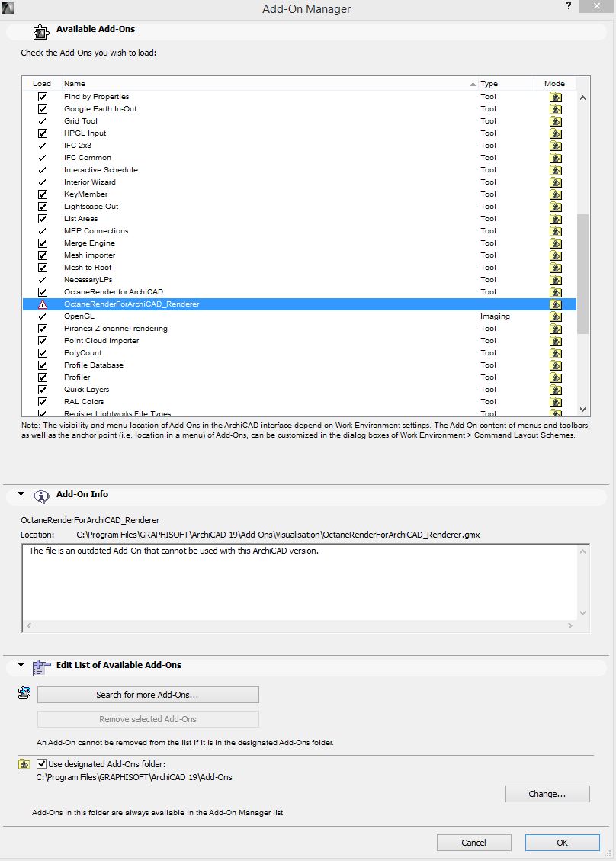Viewport: 616px width, 861px height.
Task: Click the Mode icon for Piranesi Z channel rendering
Action: 556,329
